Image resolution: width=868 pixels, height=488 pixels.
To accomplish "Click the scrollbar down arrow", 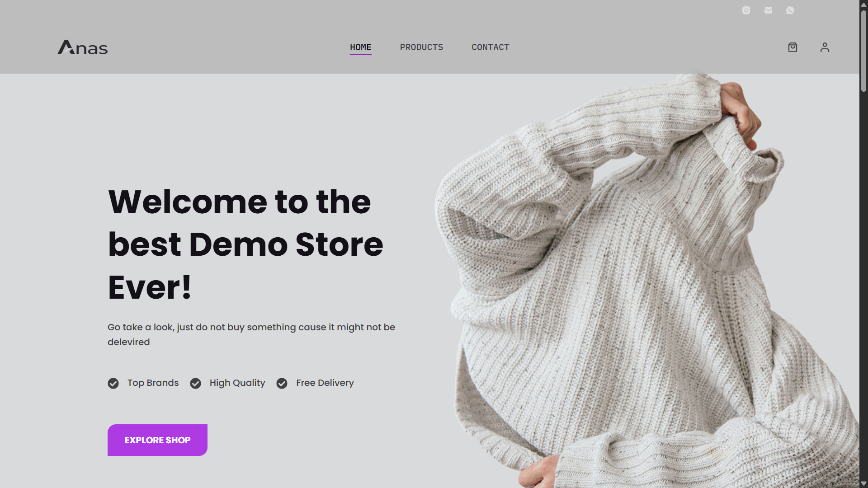I will (x=863, y=484).
